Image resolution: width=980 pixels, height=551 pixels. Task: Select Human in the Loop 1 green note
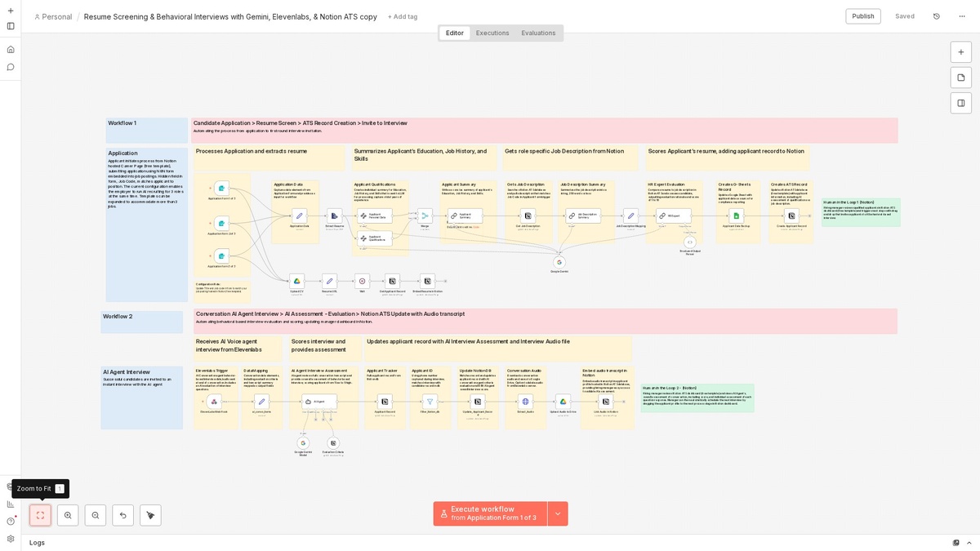point(861,211)
